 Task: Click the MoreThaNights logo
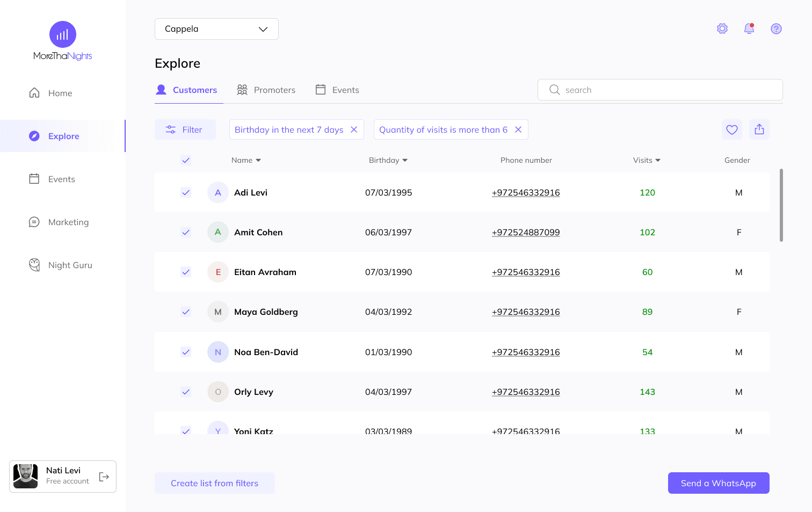click(x=63, y=41)
